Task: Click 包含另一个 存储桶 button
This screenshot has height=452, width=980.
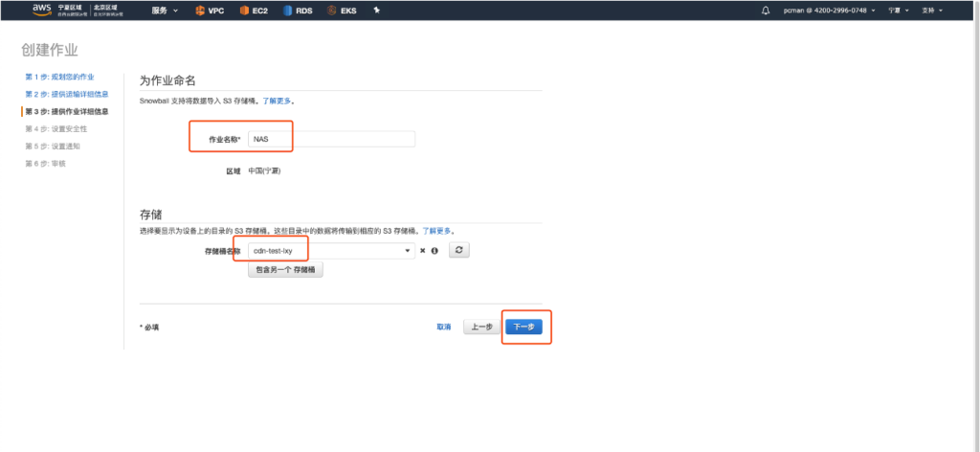Action: (x=284, y=270)
